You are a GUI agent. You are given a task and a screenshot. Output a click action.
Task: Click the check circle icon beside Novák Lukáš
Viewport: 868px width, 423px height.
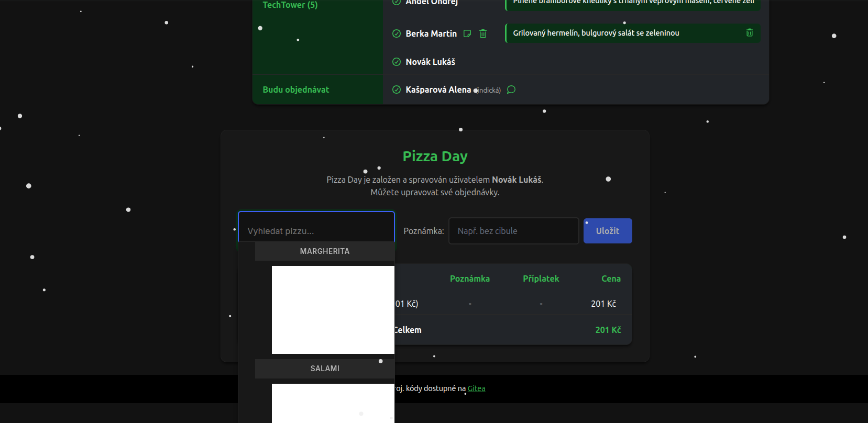[x=397, y=62]
